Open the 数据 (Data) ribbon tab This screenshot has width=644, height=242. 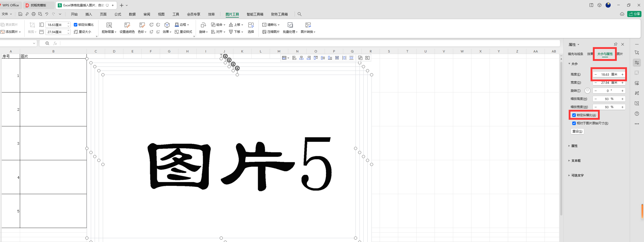pos(132,14)
